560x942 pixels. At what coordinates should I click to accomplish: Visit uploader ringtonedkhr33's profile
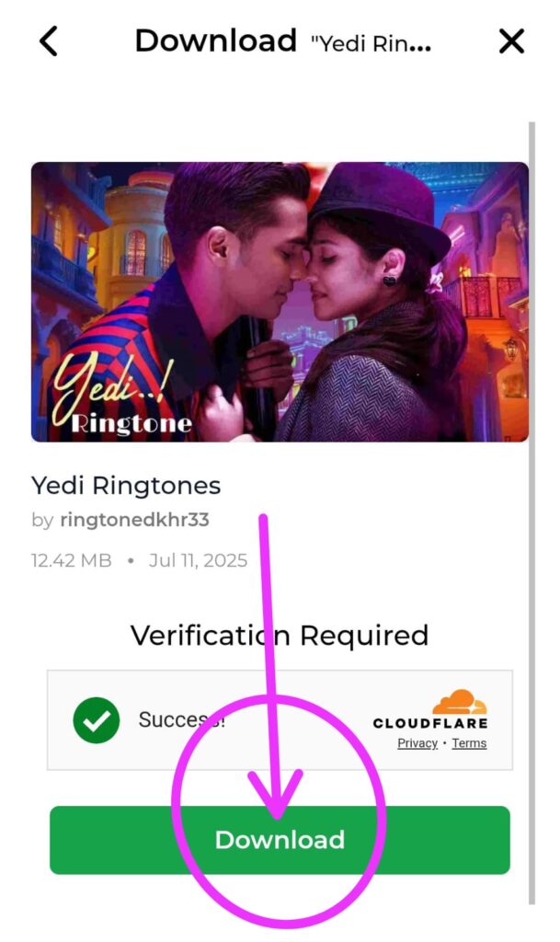coord(134,520)
